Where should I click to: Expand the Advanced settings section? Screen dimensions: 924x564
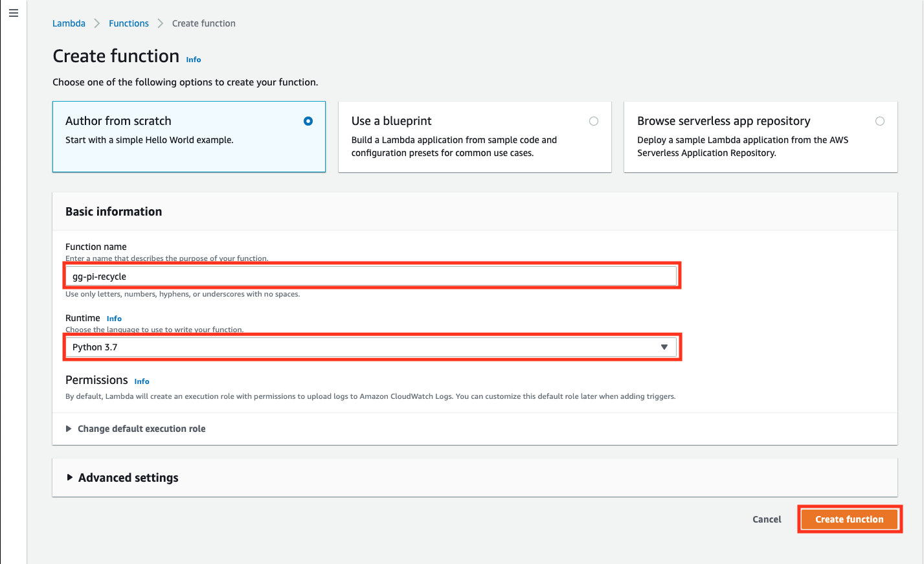(122, 478)
